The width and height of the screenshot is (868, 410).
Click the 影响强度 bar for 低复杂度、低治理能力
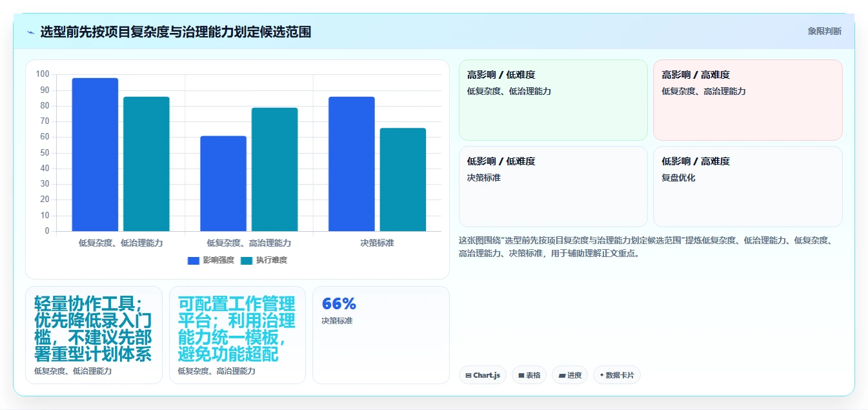click(x=95, y=154)
